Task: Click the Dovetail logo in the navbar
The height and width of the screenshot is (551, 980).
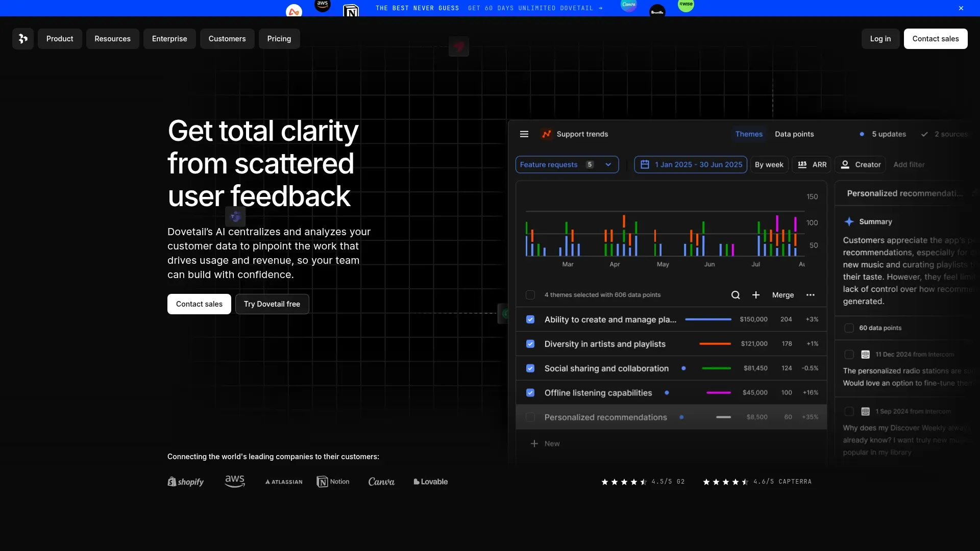Action: click(x=22, y=38)
